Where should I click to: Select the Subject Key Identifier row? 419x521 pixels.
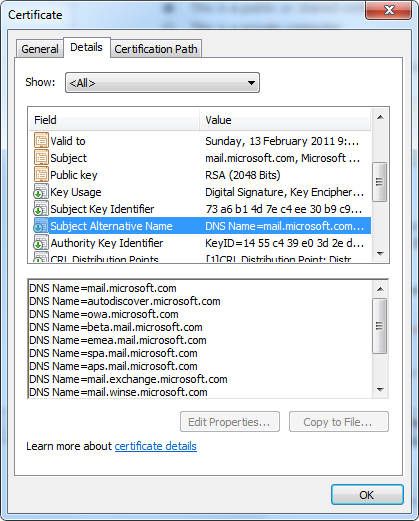point(200,209)
